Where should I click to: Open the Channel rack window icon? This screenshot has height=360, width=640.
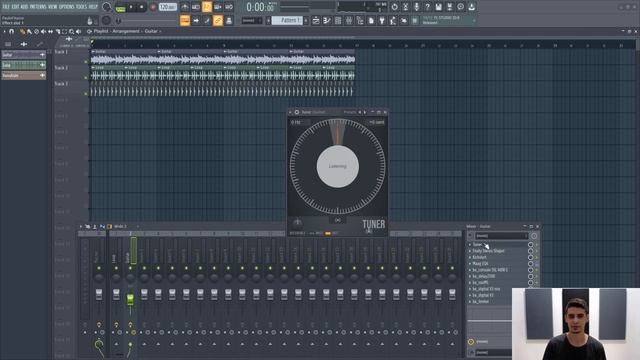pyautogui.click(x=338, y=20)
